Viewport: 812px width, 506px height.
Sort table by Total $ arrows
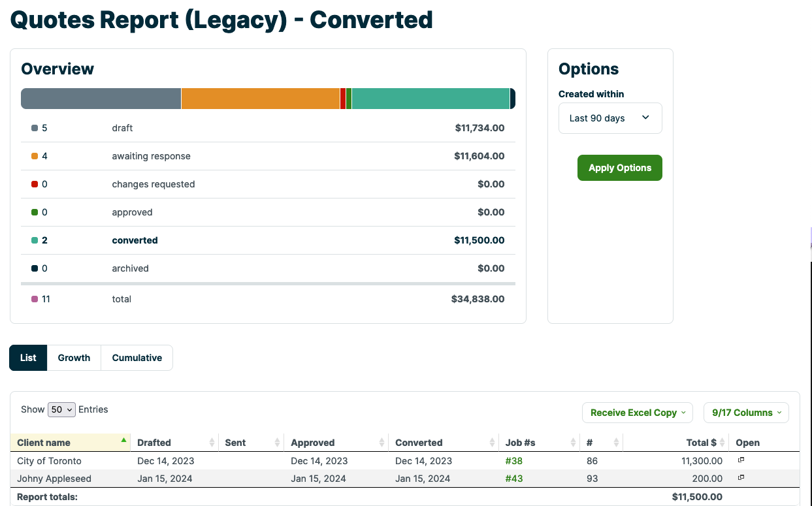pyautogui.click(x=722, y=443)
